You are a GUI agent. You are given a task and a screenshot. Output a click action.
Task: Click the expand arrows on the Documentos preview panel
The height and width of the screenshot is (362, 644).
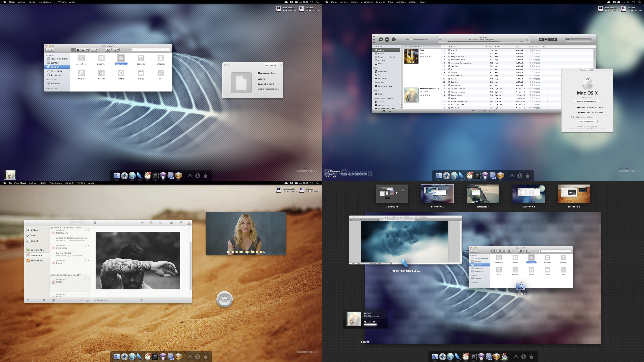pos(281,65)
